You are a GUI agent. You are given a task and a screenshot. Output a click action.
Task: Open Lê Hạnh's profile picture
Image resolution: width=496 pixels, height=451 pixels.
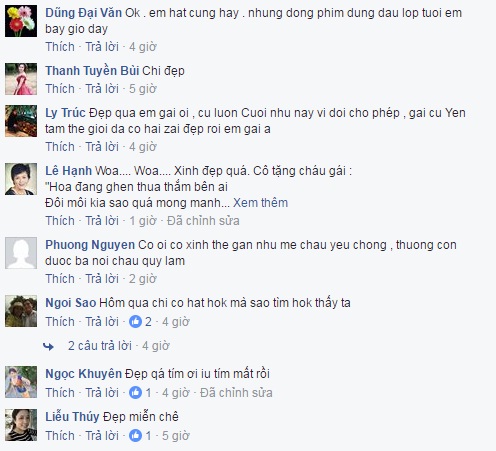pos(21,179)
